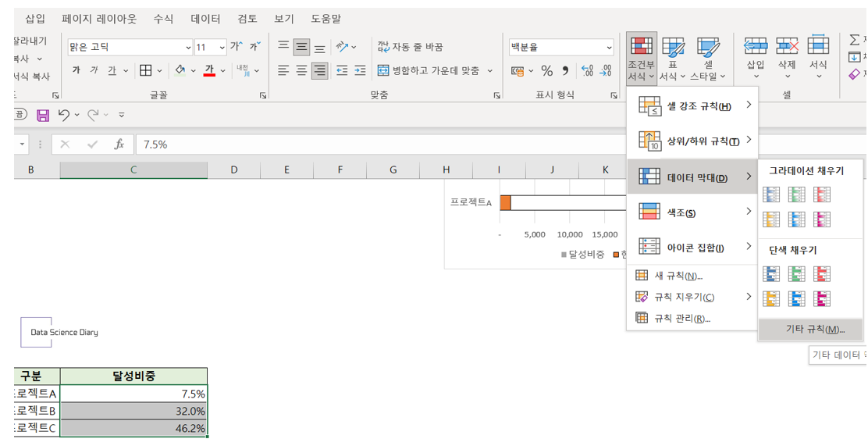Open the 페이지 레이아웃 tab
This screenshot has width=868, height=446.
[100, 19]
